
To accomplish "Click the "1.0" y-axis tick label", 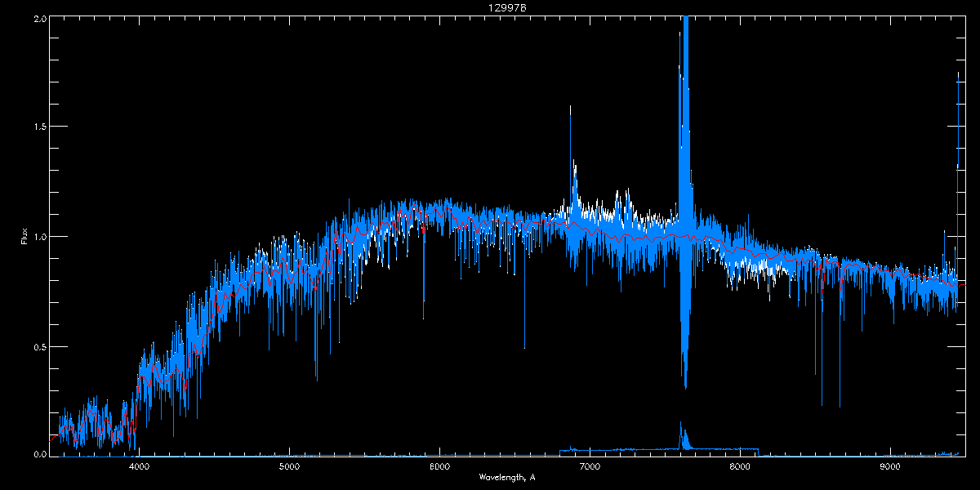I will point(39,237).
